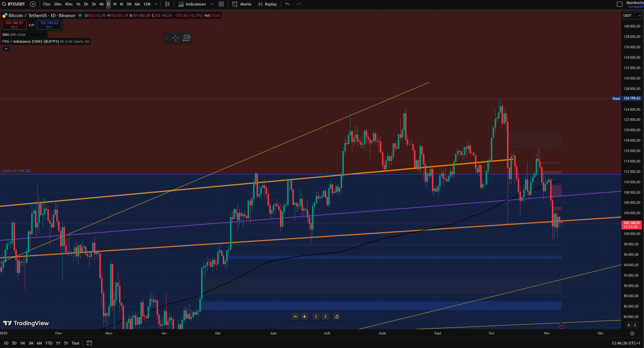Switch to the 4h timeframe

101,4
